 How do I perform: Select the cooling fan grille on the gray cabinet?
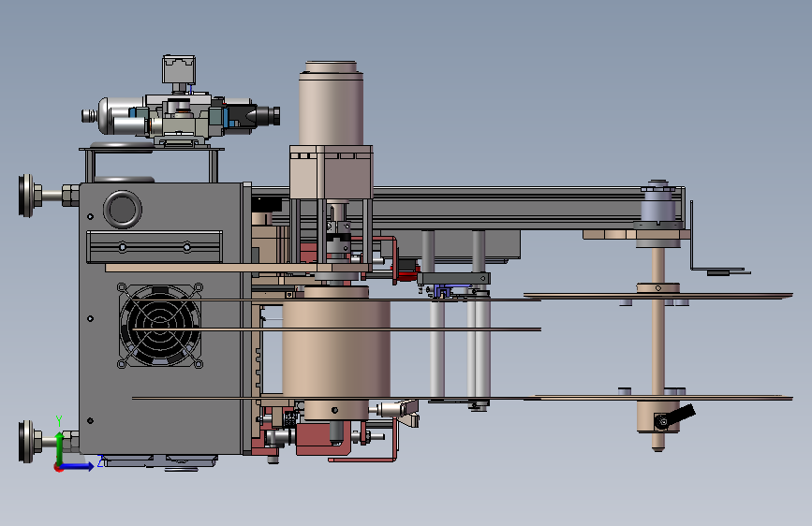(x=159, y=326)
